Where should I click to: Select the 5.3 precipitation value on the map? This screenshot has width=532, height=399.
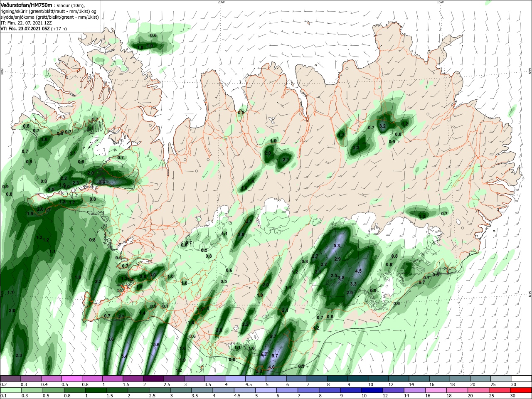(337, 246)
